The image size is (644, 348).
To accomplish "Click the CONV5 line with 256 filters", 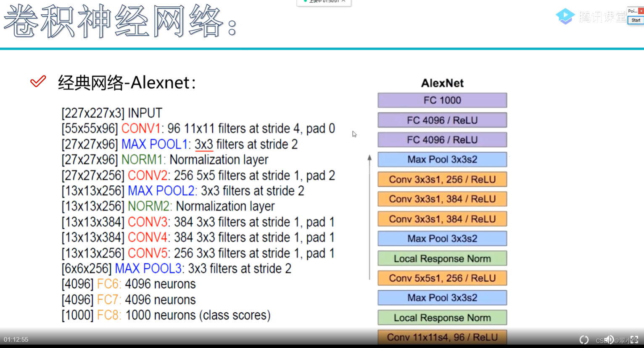I will pyautogui.click(x=198, y=253).
